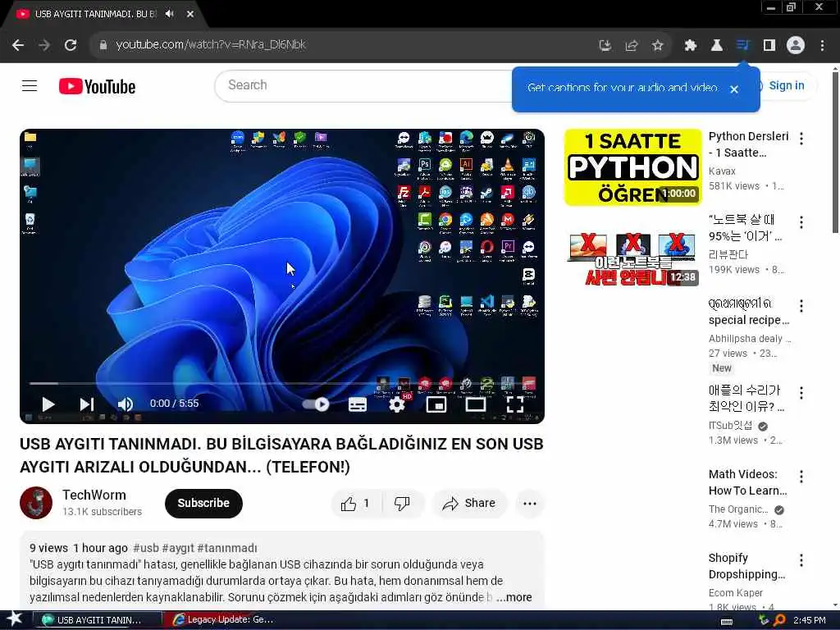Click the address bar URL field
The height and width of the screenshot is (630, 840).
[x=343, y=45]
